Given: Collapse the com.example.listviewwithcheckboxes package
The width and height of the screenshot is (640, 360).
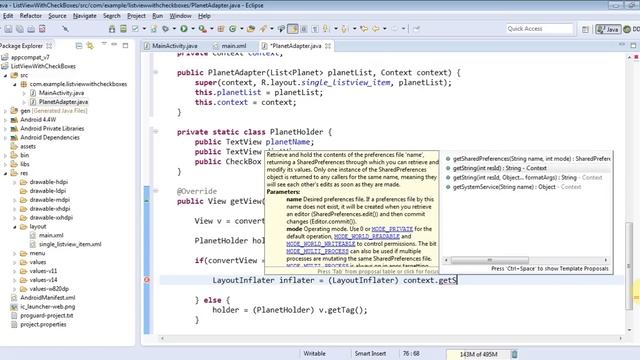Looking at the screenshot, I should (x=15, y=84).
